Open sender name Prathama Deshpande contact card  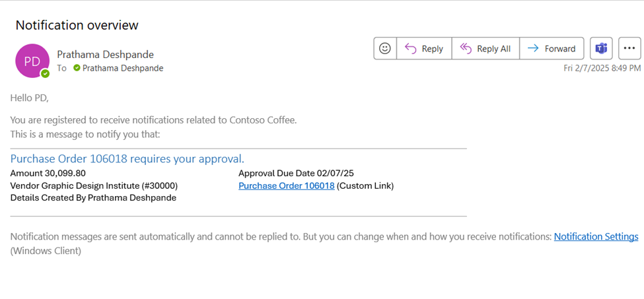(106, 54)
